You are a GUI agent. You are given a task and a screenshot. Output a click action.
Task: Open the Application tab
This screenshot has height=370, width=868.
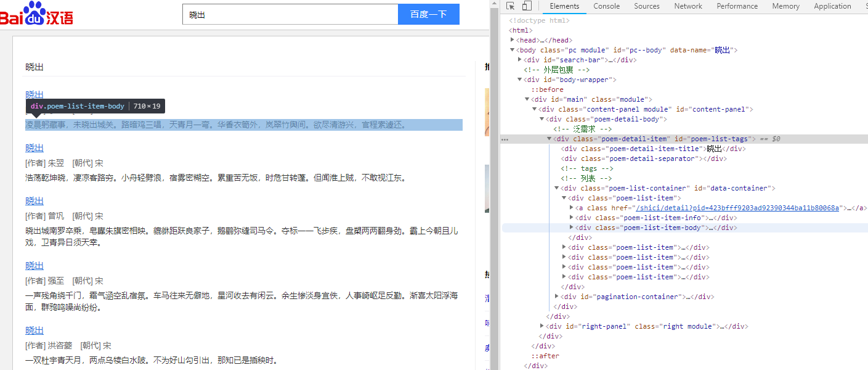tap(832, 6)
